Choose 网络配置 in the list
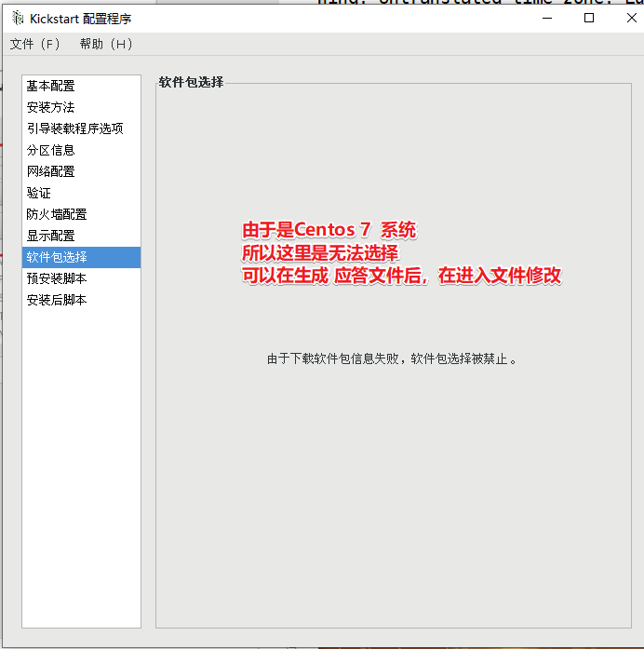Screen dimensions: 644x649 (81, 171)
